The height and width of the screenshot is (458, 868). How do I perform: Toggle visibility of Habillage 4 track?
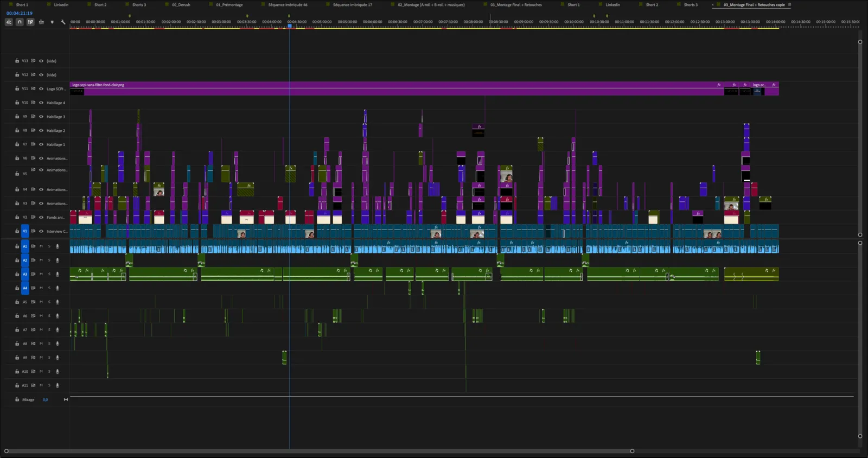click(41, 103)
